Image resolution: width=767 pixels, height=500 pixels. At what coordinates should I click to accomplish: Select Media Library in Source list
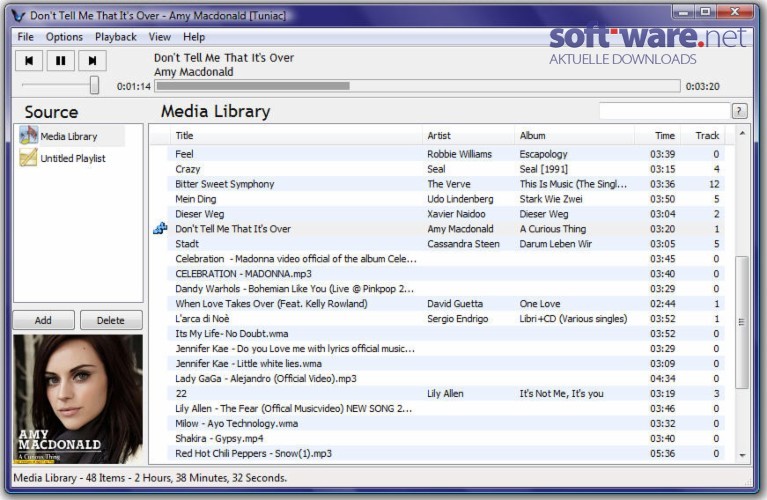71,136
